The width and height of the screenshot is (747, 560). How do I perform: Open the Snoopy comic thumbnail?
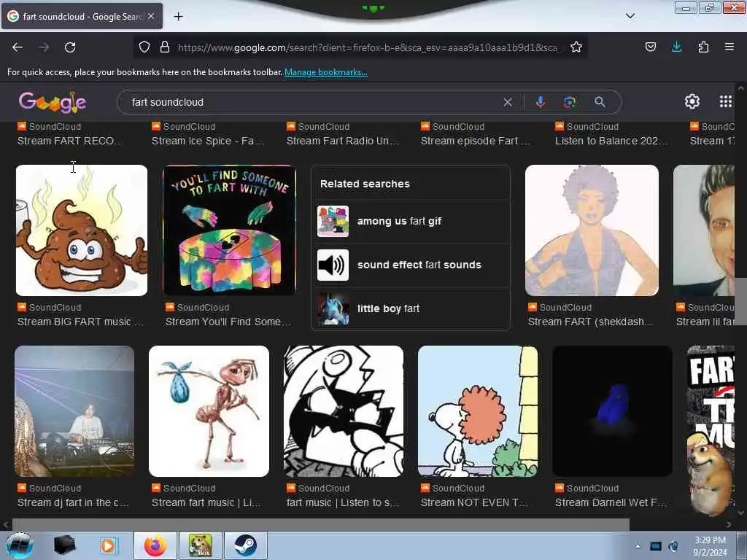coord(478,411)
